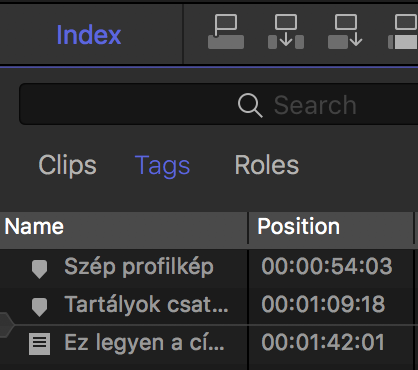
Task: Click the note icon beside Ez legyen a cí...
Action: tap(39, 344)
